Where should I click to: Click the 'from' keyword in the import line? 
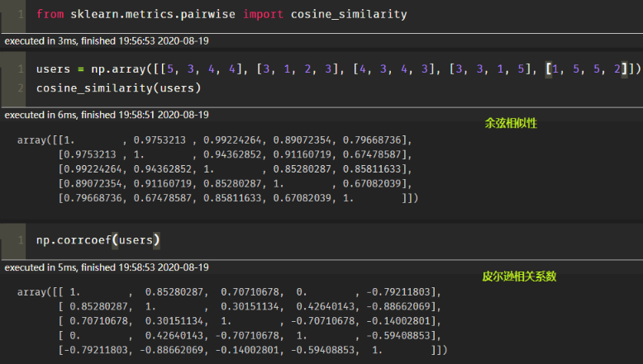pyautogui.click(x=50, y=14)
